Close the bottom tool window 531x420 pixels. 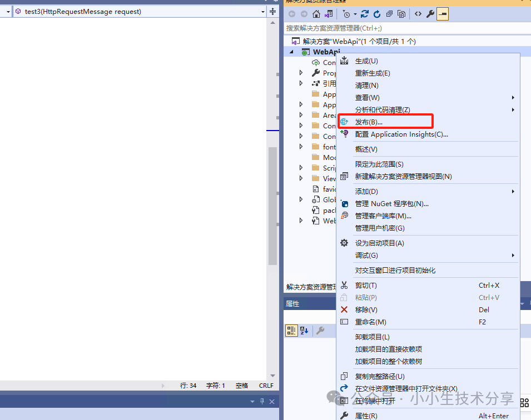click(271, 401)
